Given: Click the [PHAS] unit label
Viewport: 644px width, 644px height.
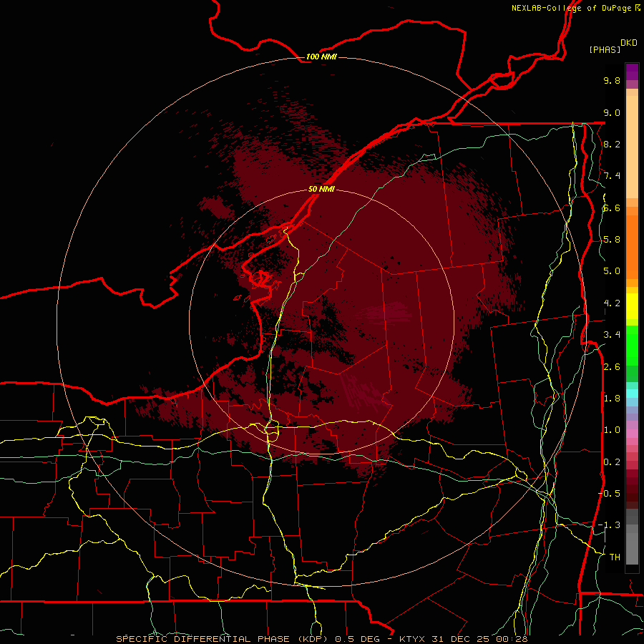Looking at the screenshot, I should pyautogui.click(x=605, y=49).
